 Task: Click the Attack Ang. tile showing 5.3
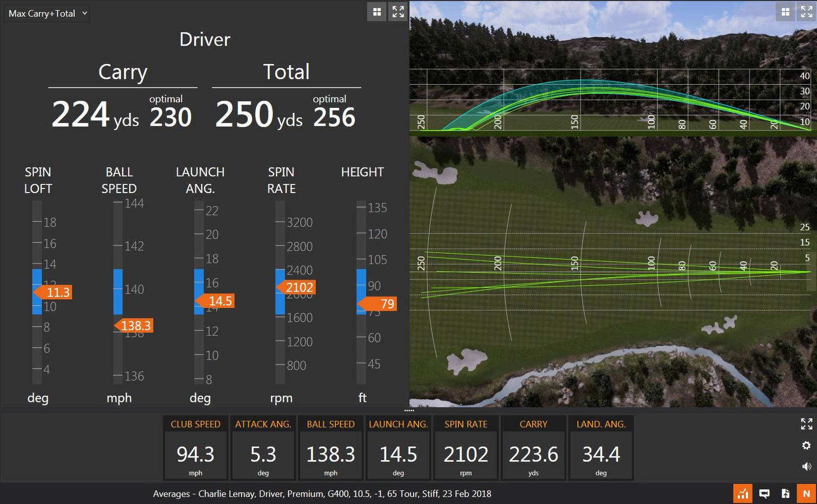263,448
